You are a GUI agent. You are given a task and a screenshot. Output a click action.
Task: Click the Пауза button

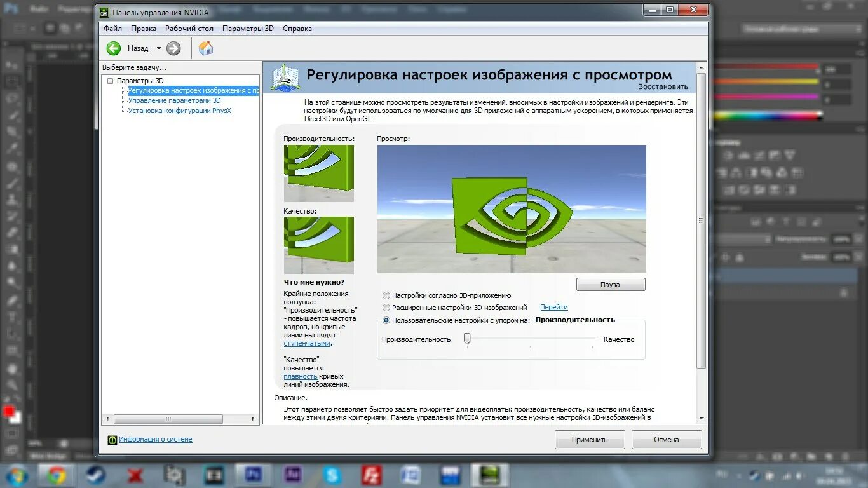611,285
